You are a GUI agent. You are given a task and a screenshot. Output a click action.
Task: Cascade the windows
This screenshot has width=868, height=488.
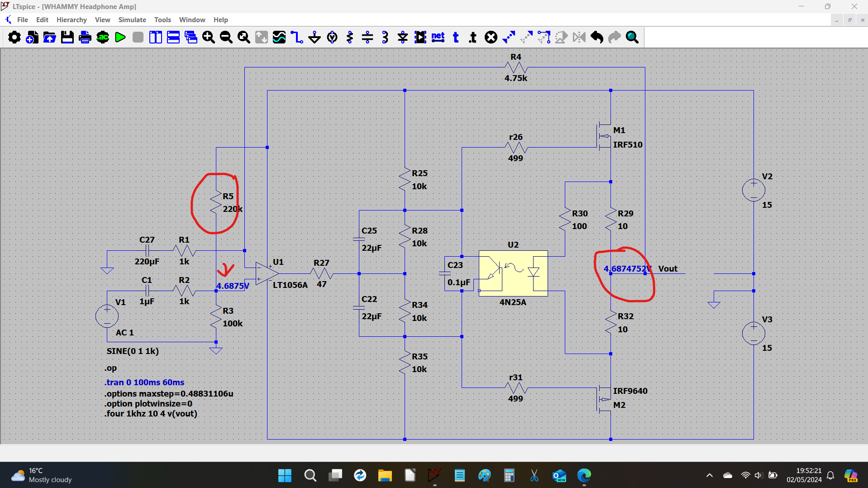191,37
